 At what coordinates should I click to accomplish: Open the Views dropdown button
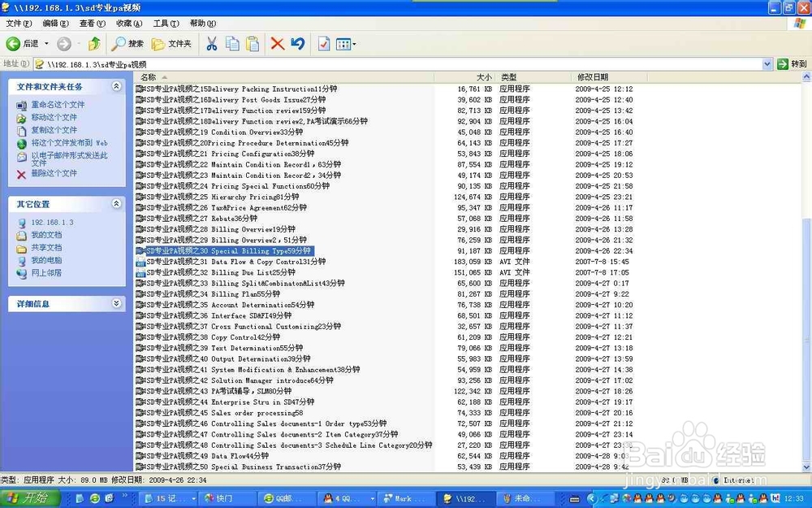coord(345,44)
